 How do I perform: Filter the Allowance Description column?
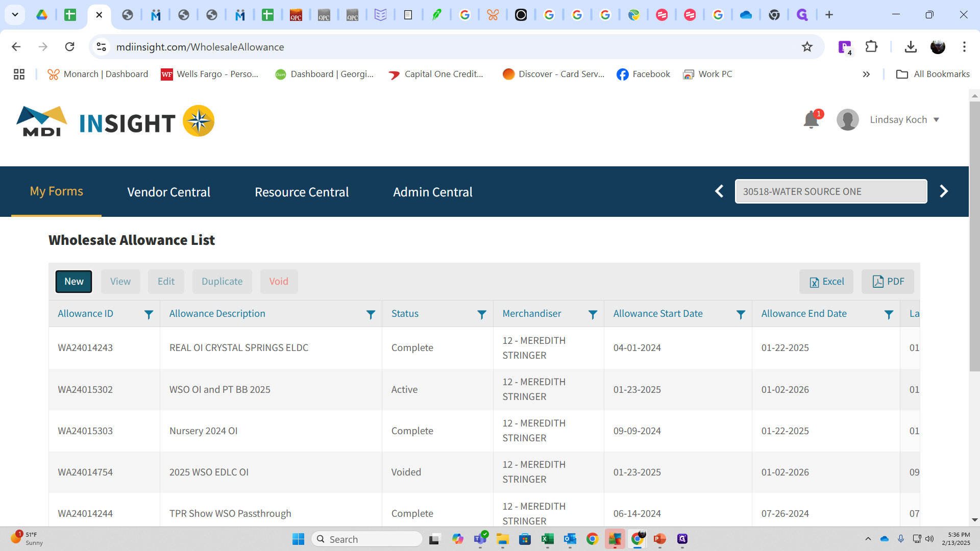coord(371,315)
